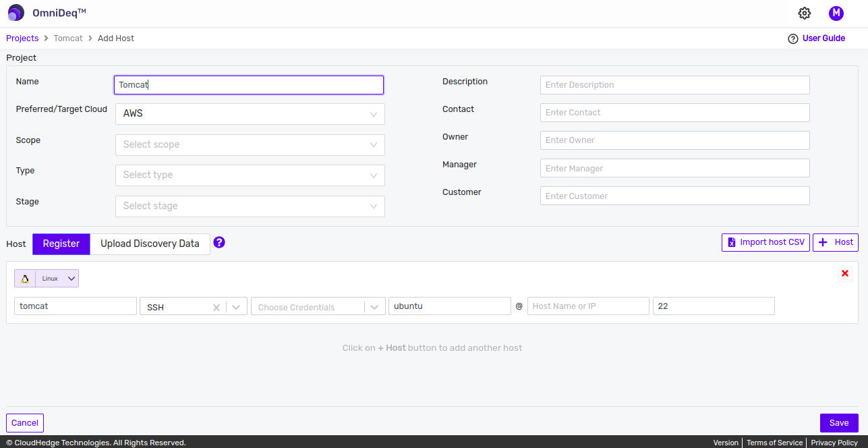Expand the SSH protocol dropdown arrow
868x448 pixels.
pyautogui.click(x=236, y=307)
